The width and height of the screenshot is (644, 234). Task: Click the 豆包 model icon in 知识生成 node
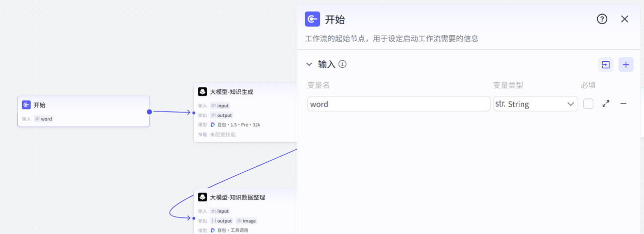pyautogui.click(x=213, y=125)
